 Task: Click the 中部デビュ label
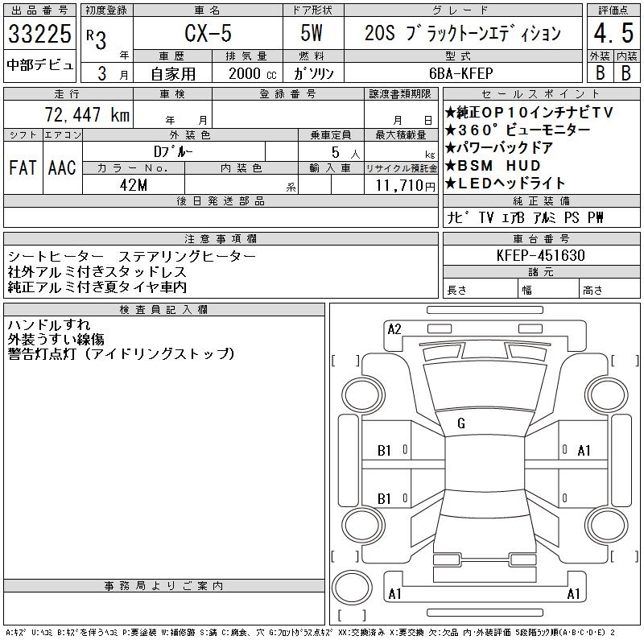click(x=39, y=64)
